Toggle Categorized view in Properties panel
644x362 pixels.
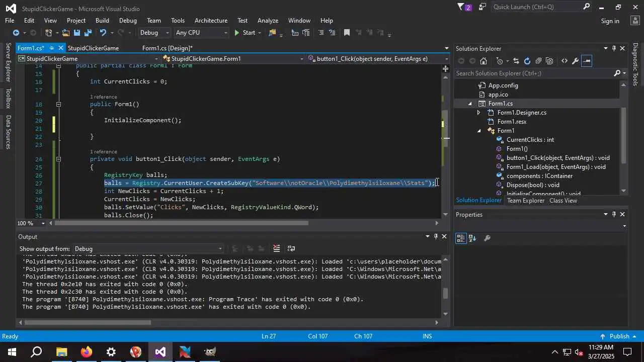(x=461, y=238)
